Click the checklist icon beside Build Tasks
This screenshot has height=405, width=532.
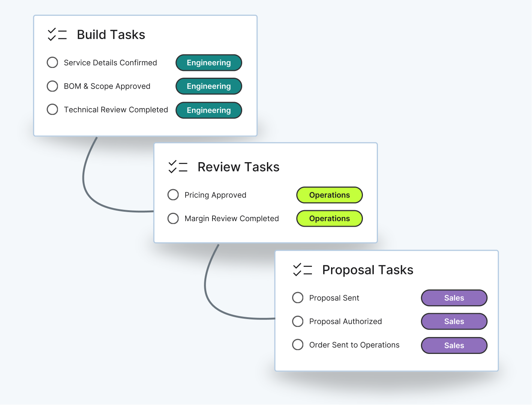(57, 34)
